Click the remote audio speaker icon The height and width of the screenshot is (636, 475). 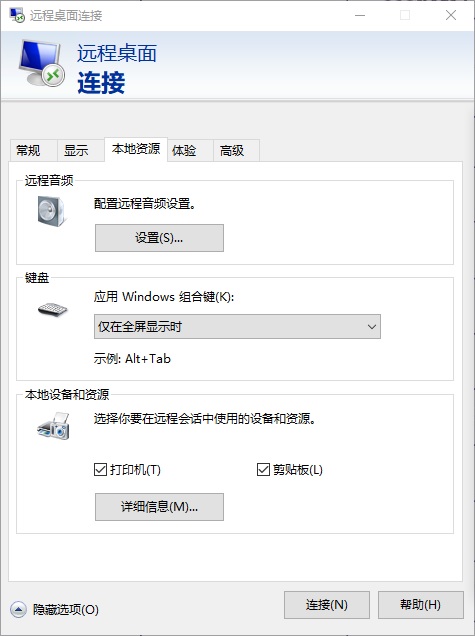click(52, 211)
